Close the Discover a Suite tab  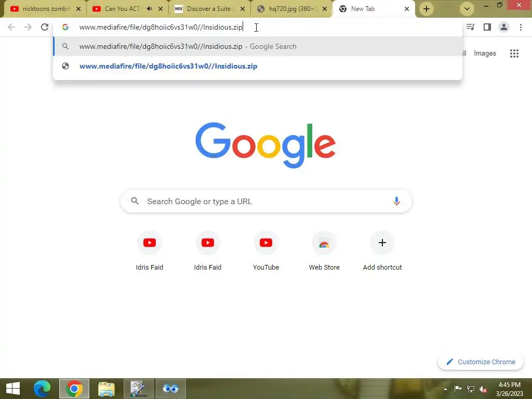(243, 9)
